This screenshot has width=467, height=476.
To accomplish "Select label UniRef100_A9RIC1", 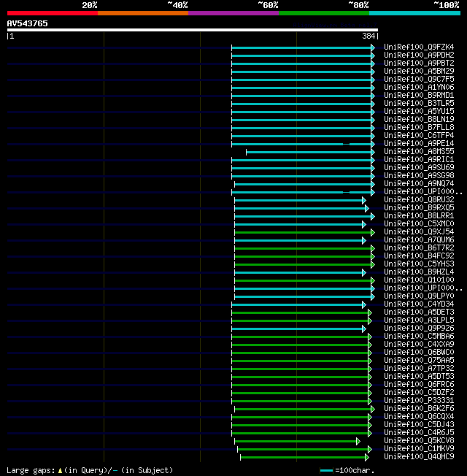I will coord(419,159).
